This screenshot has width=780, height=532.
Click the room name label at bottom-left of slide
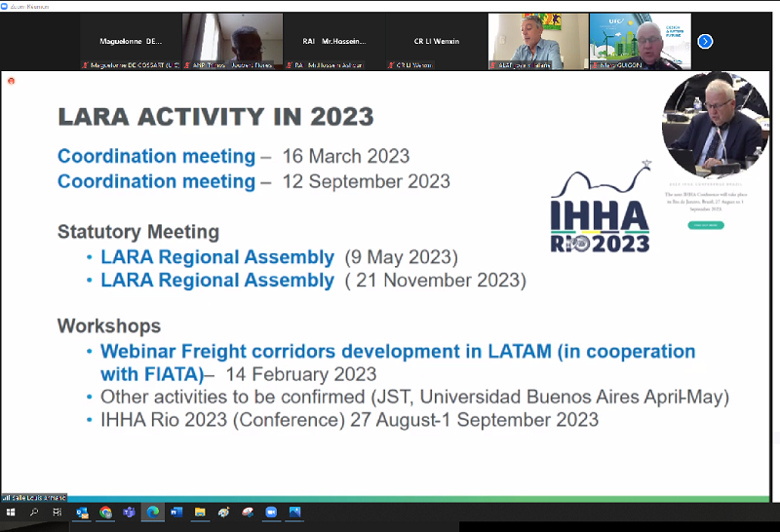click(x=34, y=497)
